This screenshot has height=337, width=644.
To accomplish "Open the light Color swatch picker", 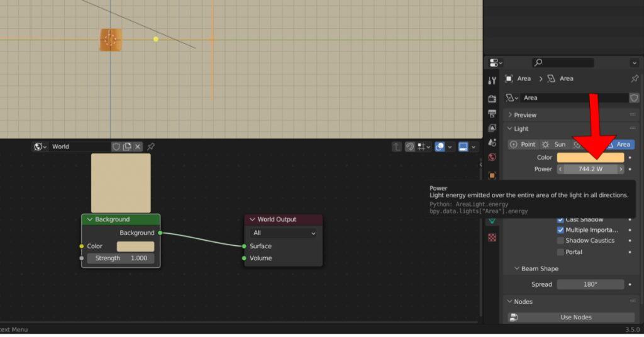I will tap(590, 158).
